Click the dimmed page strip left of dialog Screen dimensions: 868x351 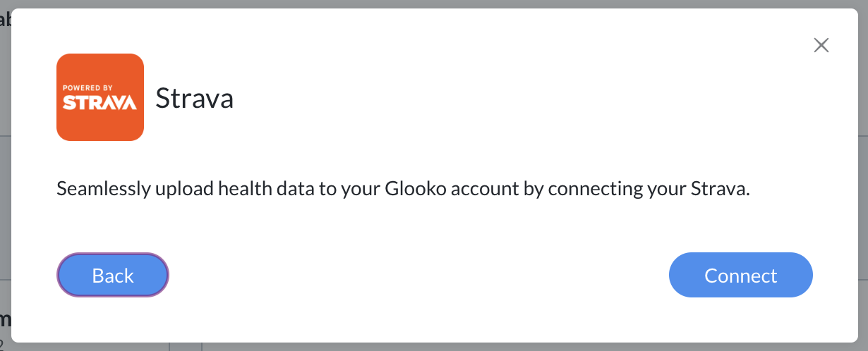click(x=5, y=176)
